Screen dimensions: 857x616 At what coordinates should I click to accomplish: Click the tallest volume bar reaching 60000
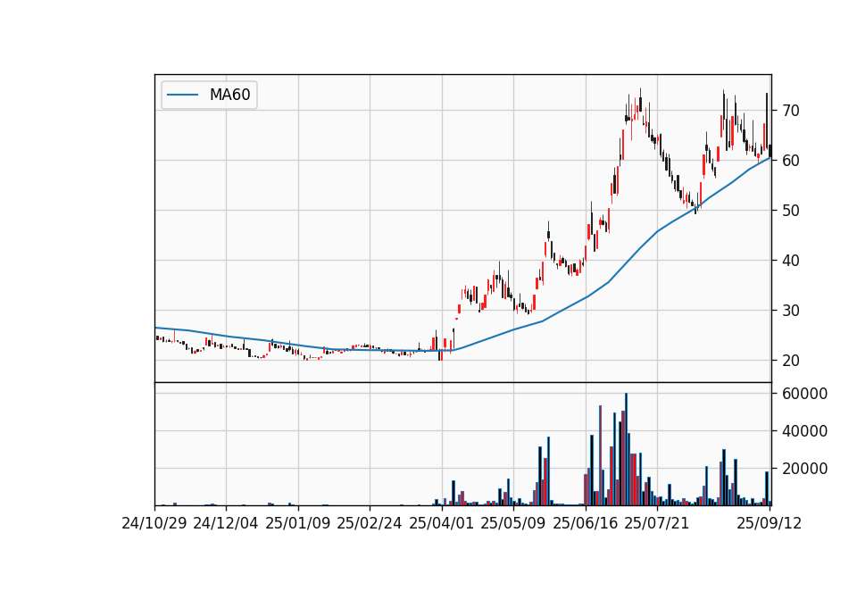pyautogui.click(x=627, y=449)
